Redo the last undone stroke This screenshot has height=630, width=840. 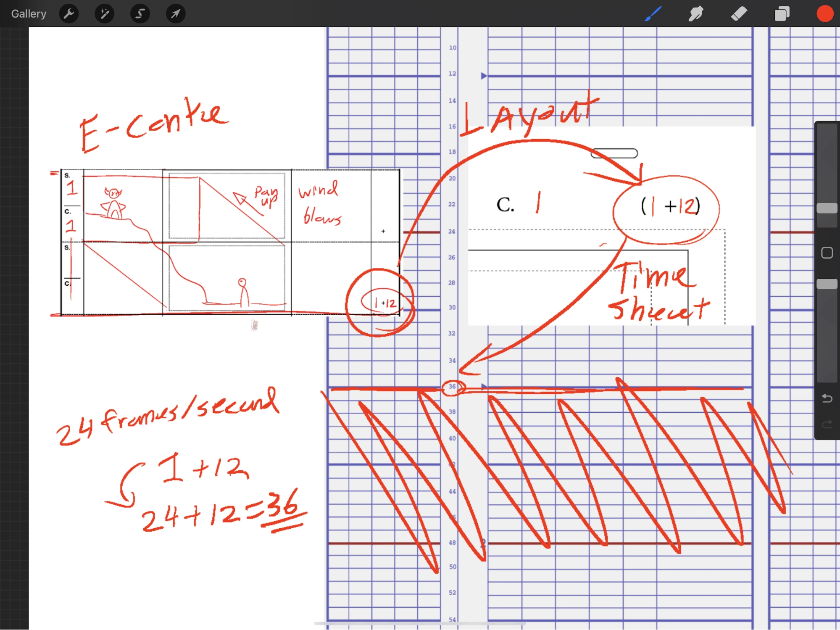coord(827,424)
